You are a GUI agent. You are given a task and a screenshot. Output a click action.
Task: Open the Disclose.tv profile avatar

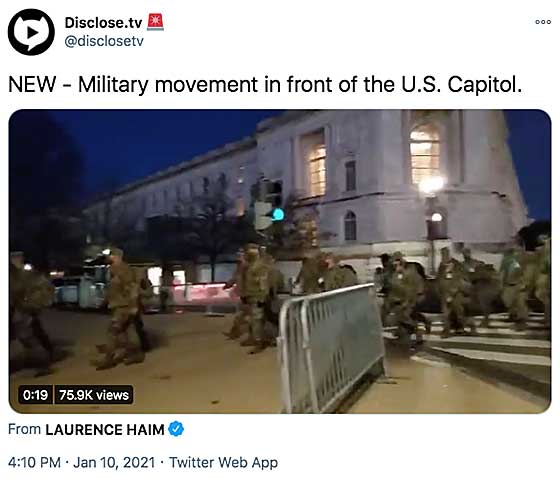point(31,32)
